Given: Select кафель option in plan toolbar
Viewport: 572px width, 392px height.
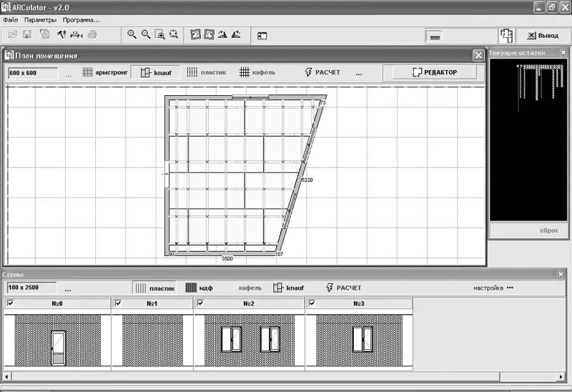Looking at the screenshot, I should (x=257, y=72).
